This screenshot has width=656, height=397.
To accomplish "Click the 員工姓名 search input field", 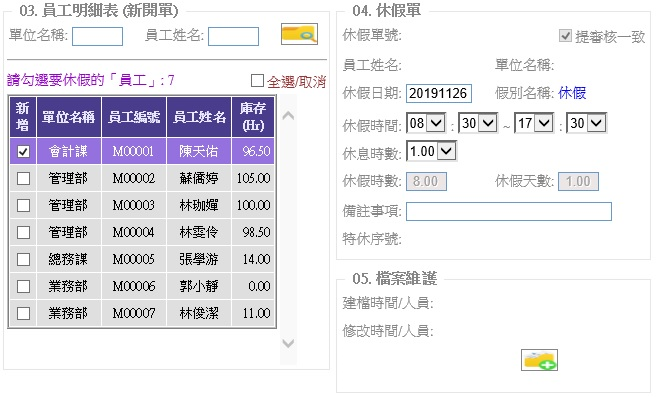I will click(x=233, y=36).
